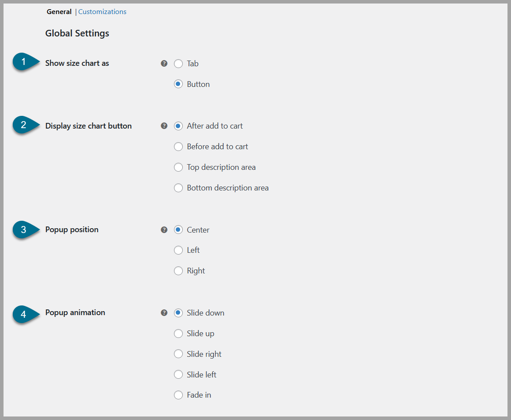The image size is (511, 420).
Task: Click the help icon beside Show size chart as
Action: [164, 63]
